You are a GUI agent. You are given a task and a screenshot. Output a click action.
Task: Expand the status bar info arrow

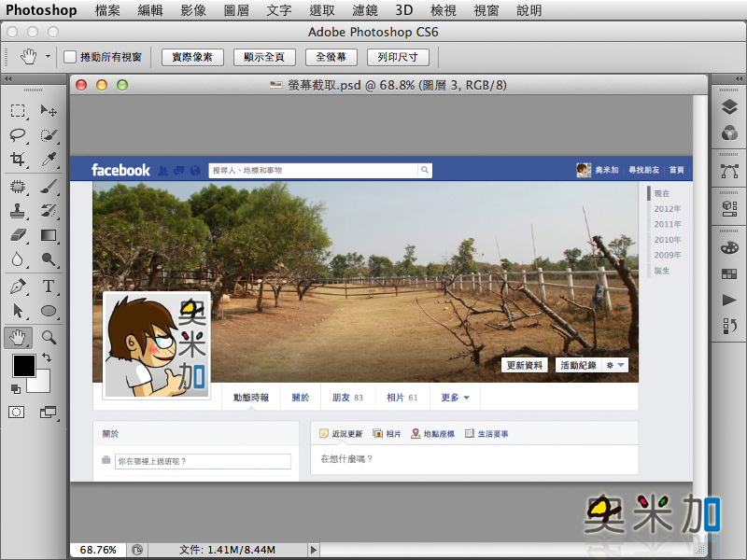(x=313, y=550)
